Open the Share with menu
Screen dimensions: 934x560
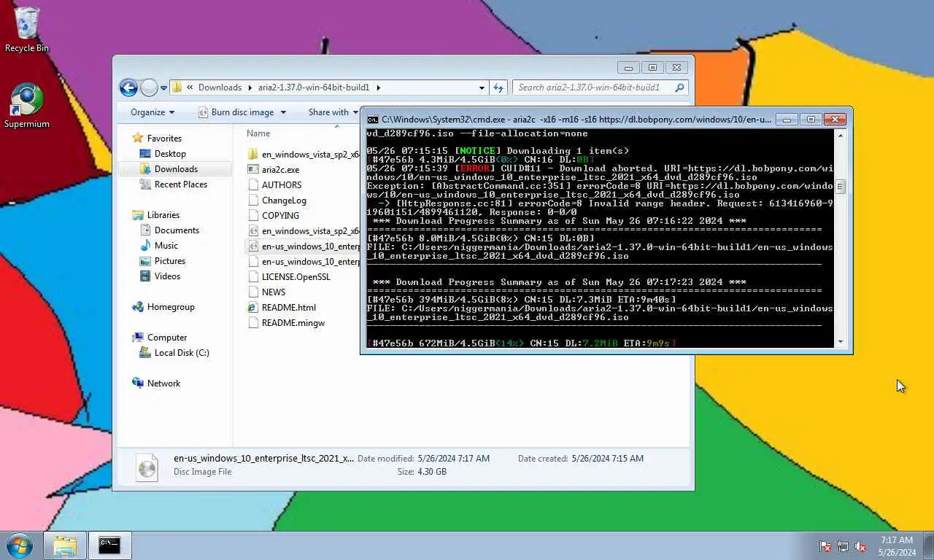click(x=333, y=112)
